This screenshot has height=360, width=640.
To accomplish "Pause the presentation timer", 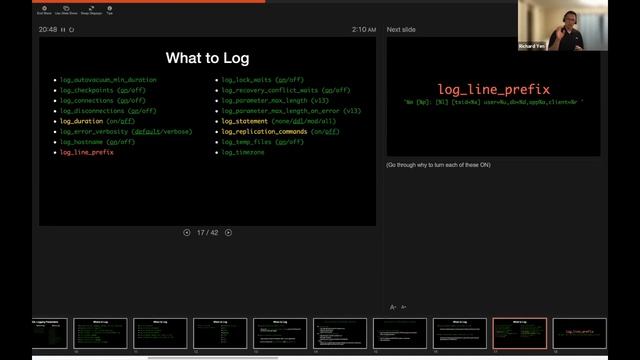I will point(63,30).
